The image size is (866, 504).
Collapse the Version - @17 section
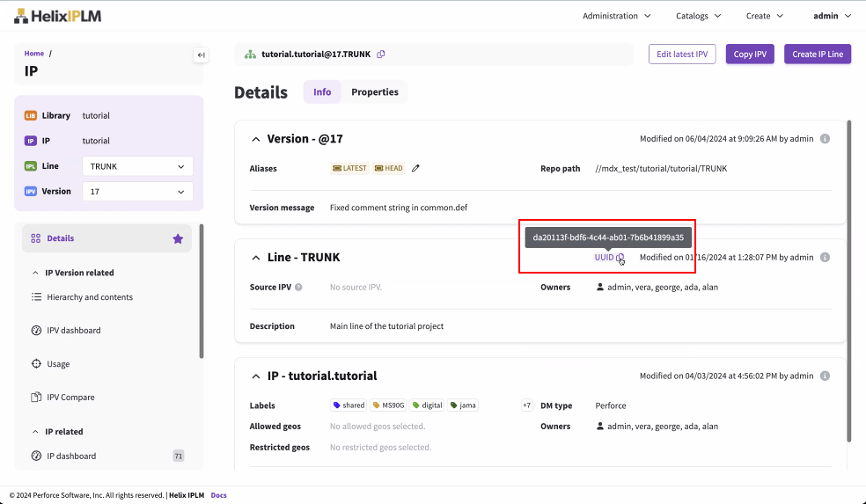(x=256, y=139)
